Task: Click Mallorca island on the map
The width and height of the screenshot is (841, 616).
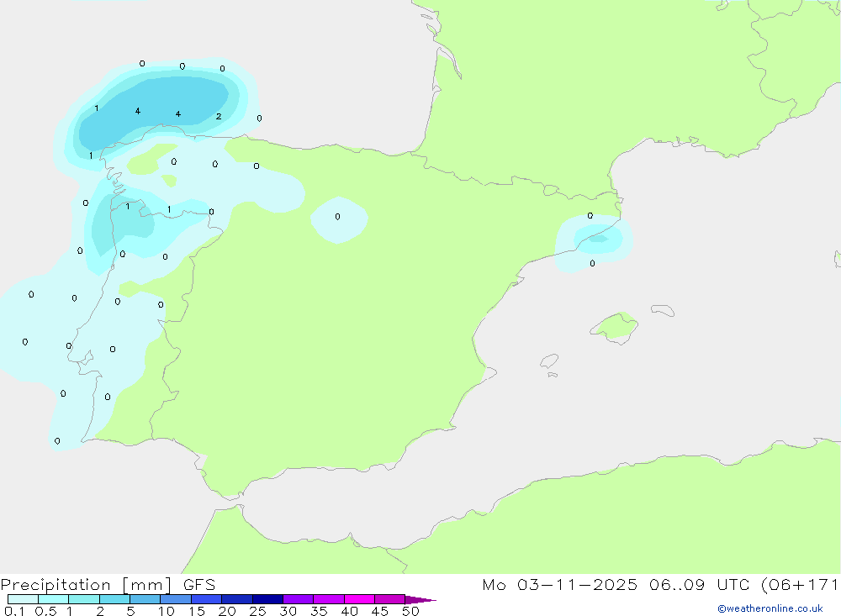Action: (615, 326)
